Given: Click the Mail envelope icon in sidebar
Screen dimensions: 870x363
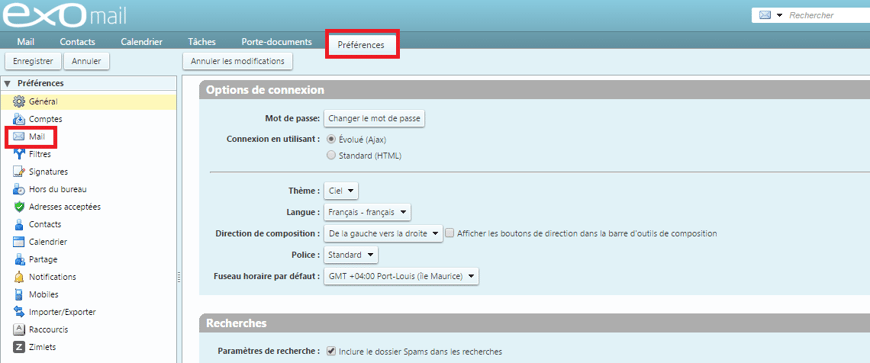Looking at the screenshot, I should pos(19,137).
